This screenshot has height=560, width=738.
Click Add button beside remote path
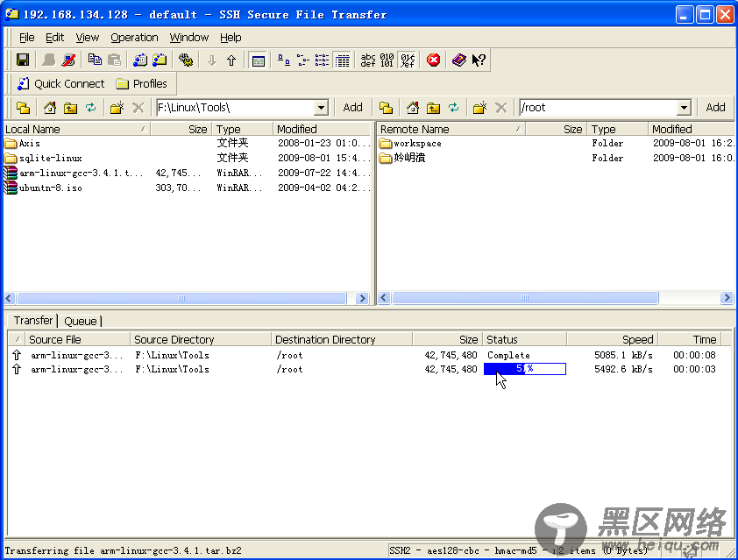coord(715,108)
